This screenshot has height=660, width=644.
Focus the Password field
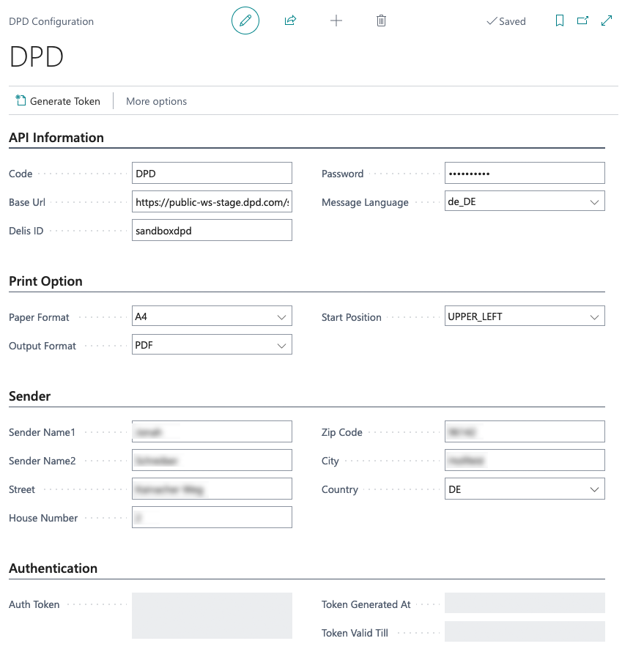click(525, 174)
